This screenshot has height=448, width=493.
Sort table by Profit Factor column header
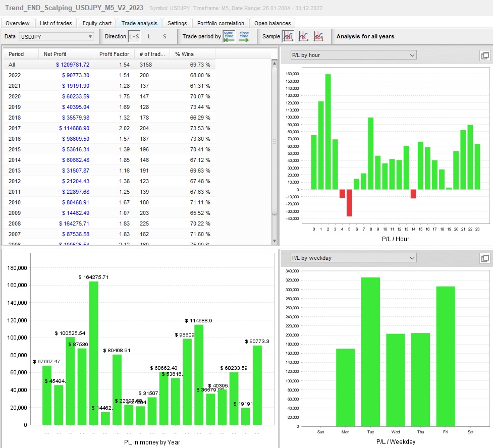[x=114, y=54]
